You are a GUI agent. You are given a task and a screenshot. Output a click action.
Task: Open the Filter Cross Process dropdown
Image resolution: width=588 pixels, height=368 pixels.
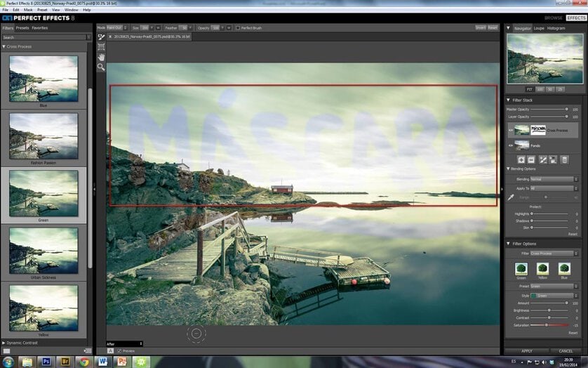(554, 254)
